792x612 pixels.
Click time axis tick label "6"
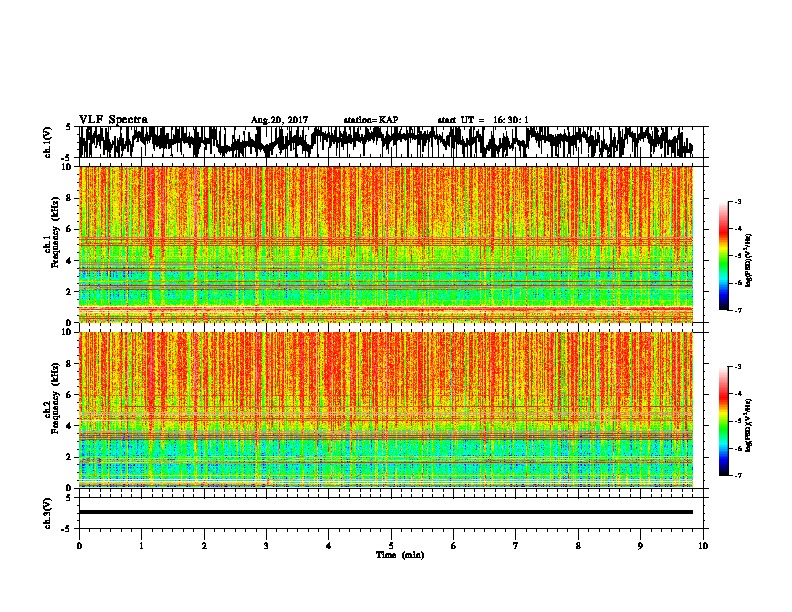(454, 546)
